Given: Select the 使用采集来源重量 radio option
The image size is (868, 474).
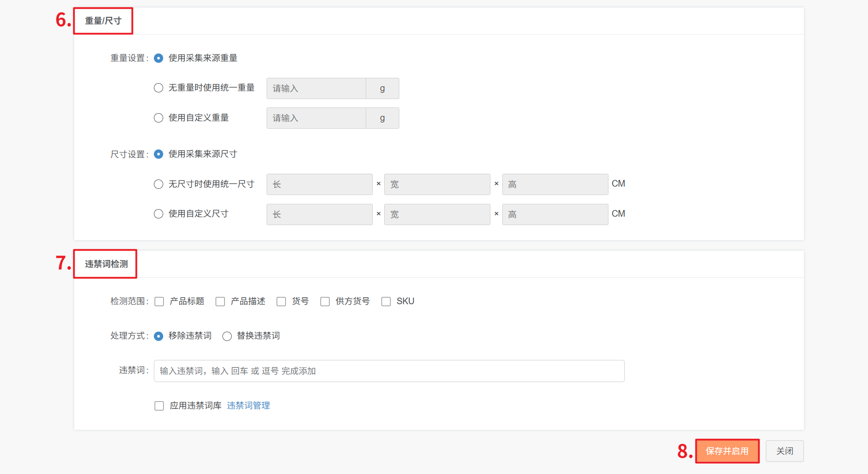Looking at the screenshot, I should point(158,58).
